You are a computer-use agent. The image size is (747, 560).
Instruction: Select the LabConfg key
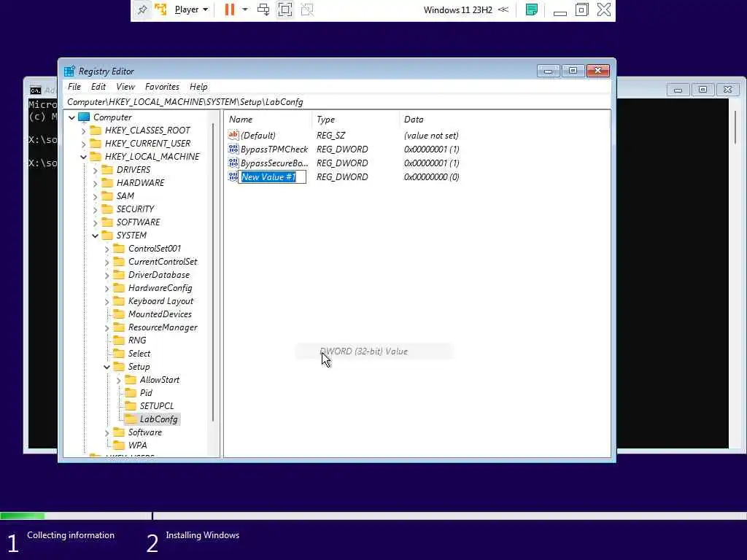tap(158, 419)
